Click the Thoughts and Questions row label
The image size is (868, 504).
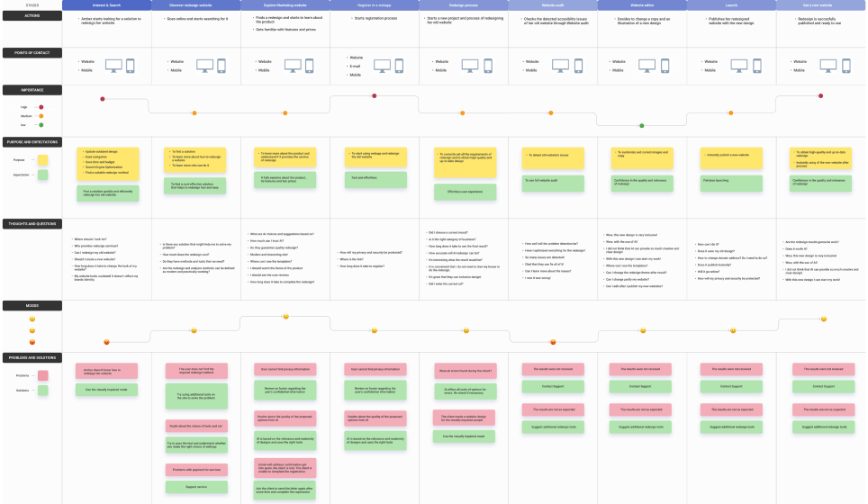click(x=32, y=224)
